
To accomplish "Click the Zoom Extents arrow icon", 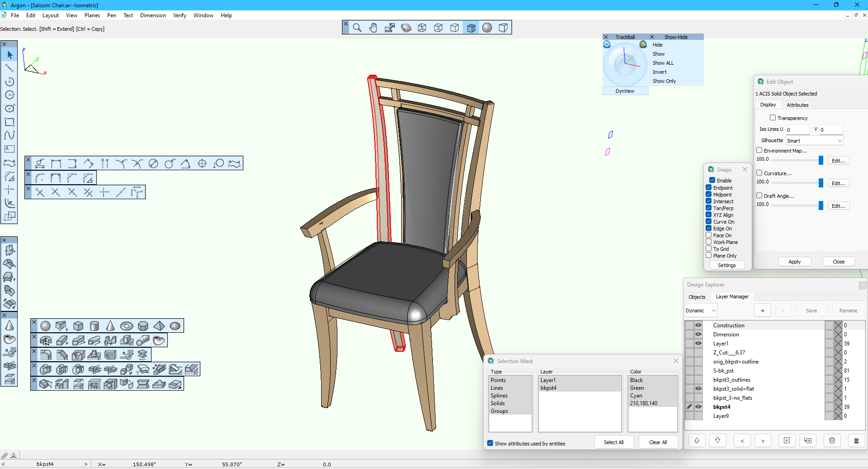I will pyautogui.click(x=389, y=28).
